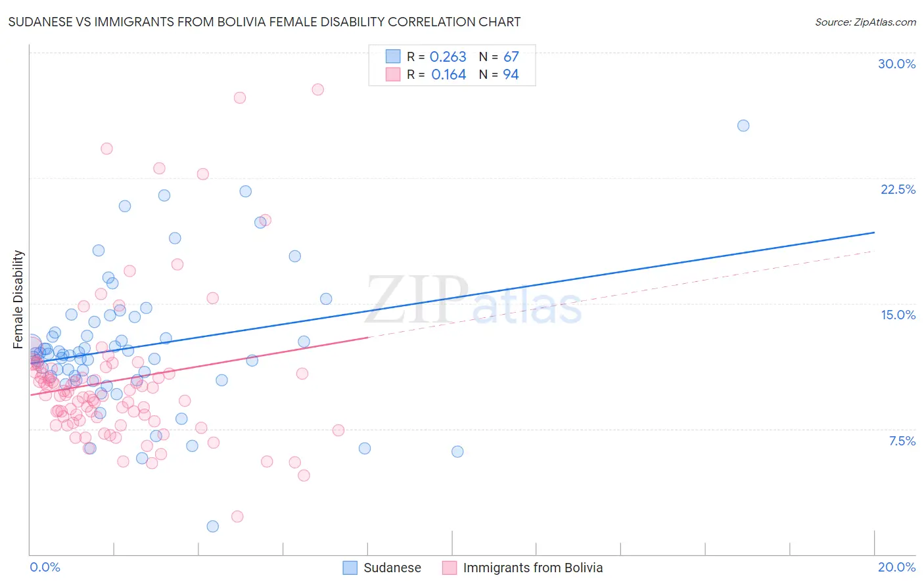924x586 pixels.
Task: Click the lowest pink data point
Action: [x=237, y=516]
